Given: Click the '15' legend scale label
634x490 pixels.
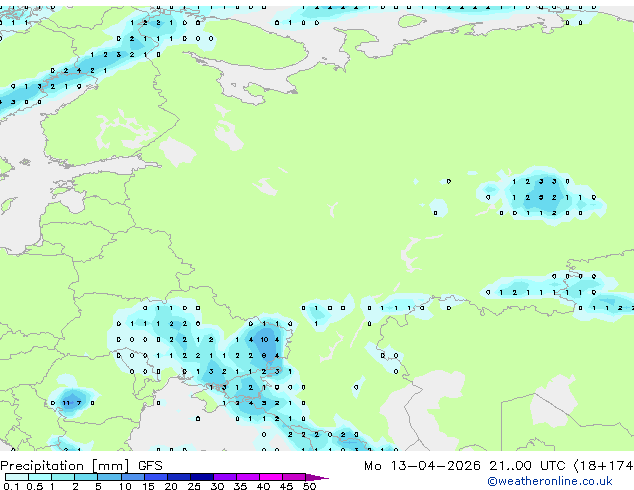Looking at the screenshot, I should (148, 486).
